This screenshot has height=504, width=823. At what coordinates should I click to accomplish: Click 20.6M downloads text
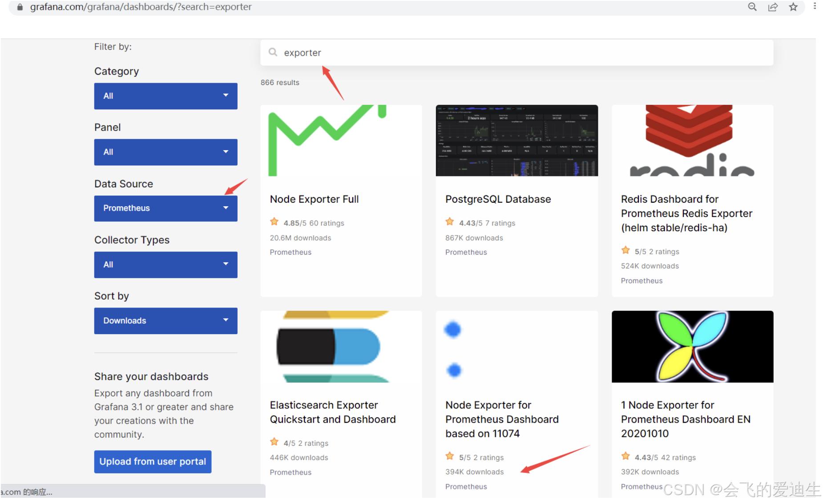coord(300,238)
